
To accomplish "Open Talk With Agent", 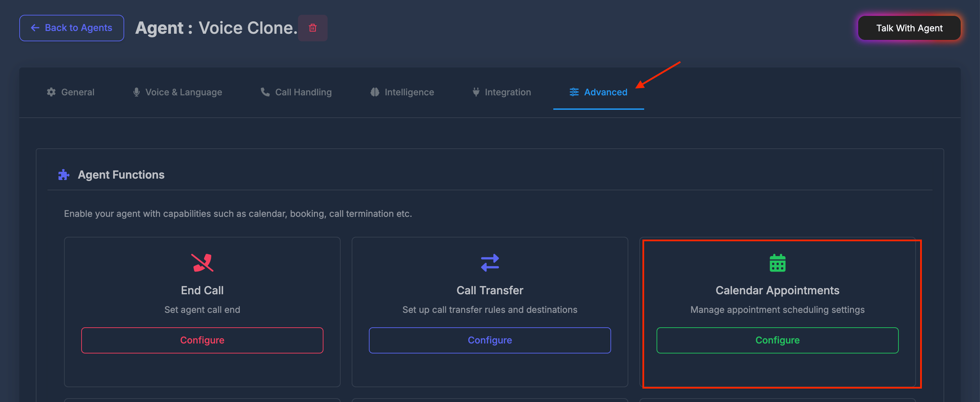I will (909, 28).
